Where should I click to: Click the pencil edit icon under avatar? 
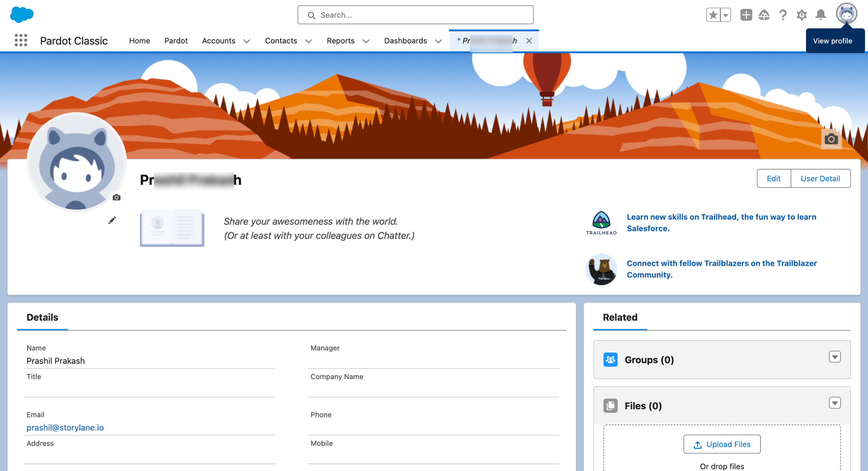(x=112, y=220)
